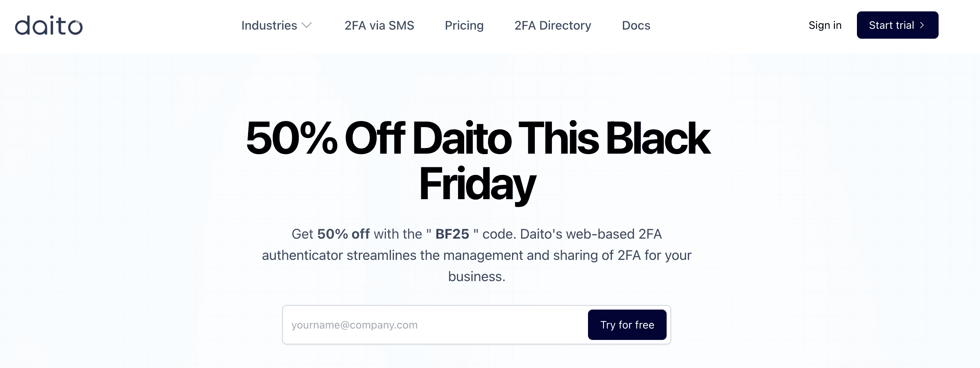Click the "50% Off Daito This Black" headline line

pyautogui.click(x=477, y=138)
